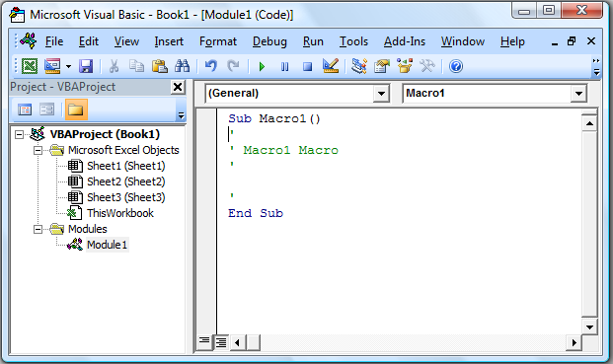This screenshot has width=613, height=364.
Task: Click the "' Macro1 Macro" comment line
Action: pyautogui.click(x=284, y=150)
